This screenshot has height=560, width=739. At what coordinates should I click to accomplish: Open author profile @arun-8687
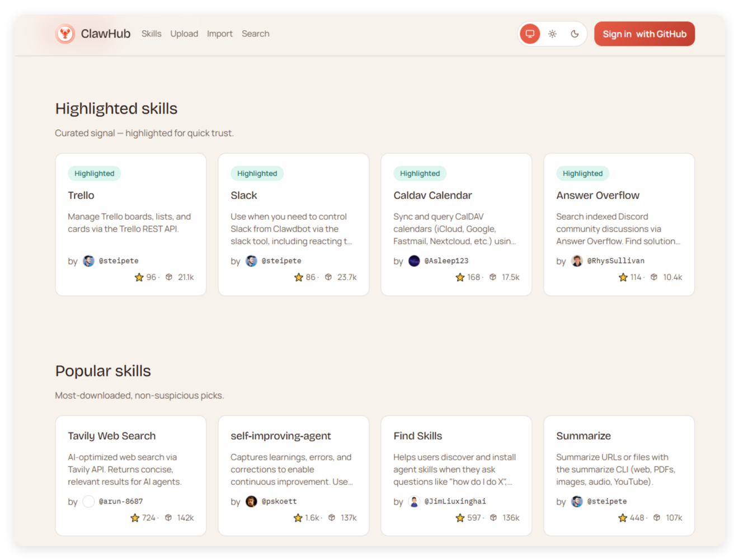pos(121,501)
